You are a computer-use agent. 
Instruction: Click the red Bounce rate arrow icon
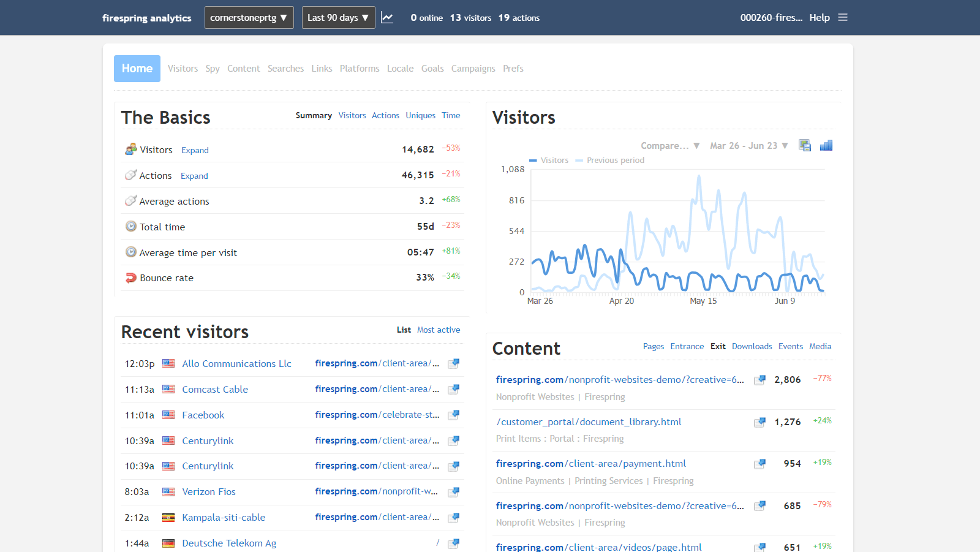[x=130, y=277]
